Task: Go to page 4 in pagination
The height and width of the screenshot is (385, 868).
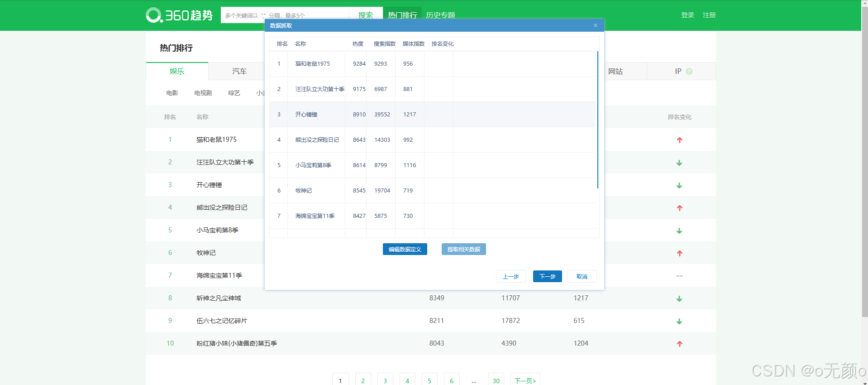Action: (407, 380)
